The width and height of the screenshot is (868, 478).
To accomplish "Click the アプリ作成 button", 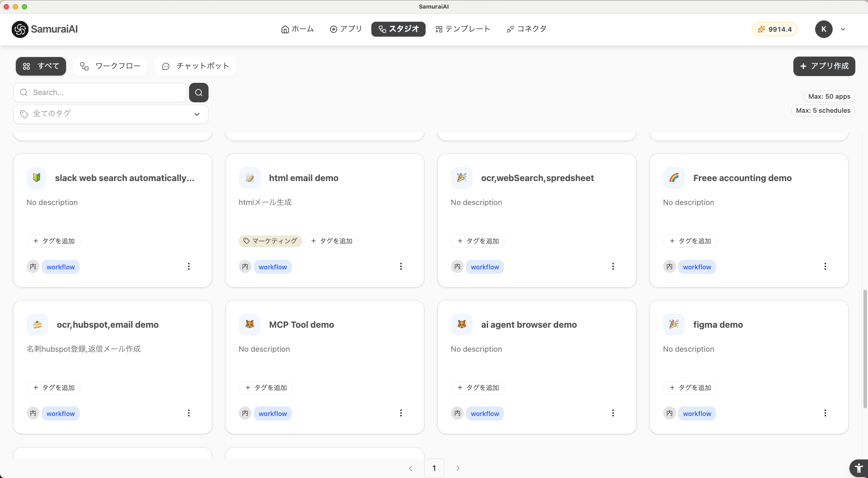I will pyautogui.click(x=824, y=66).
